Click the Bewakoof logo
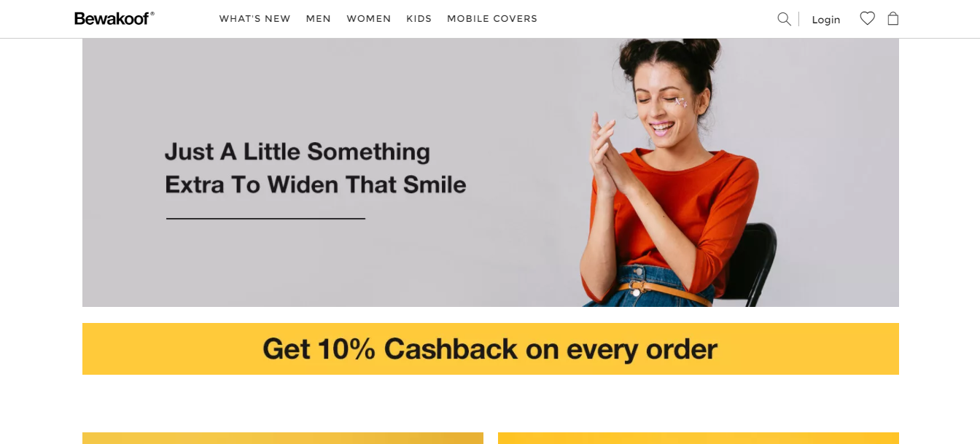Screen dimensions: 980x444 pos(114,18)
